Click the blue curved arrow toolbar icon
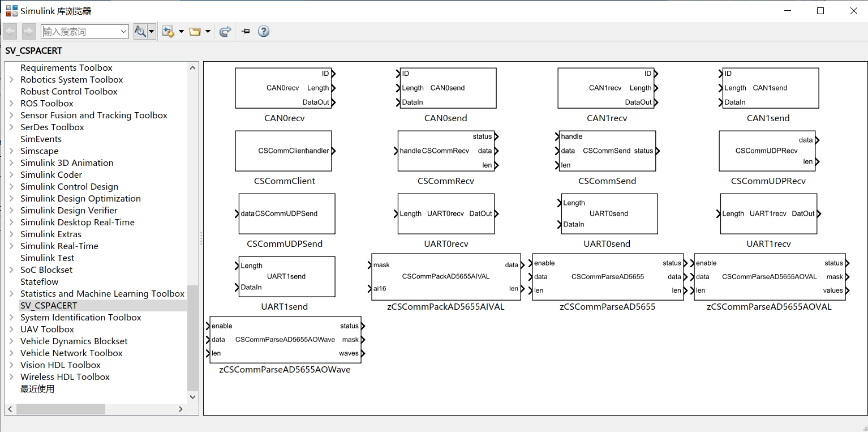 coord(225,32)
